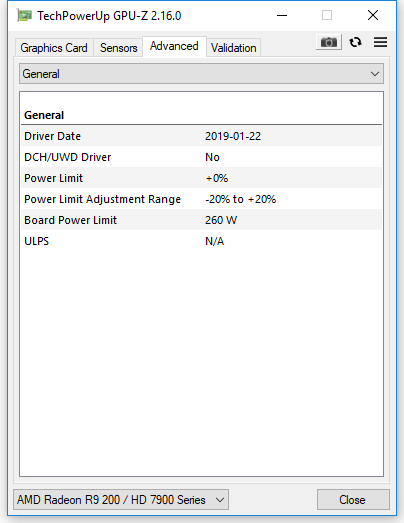Take a screenshot with the camera icon
Image resolution: width=404 pixels, height=523 pixels.
pos(329,42)
